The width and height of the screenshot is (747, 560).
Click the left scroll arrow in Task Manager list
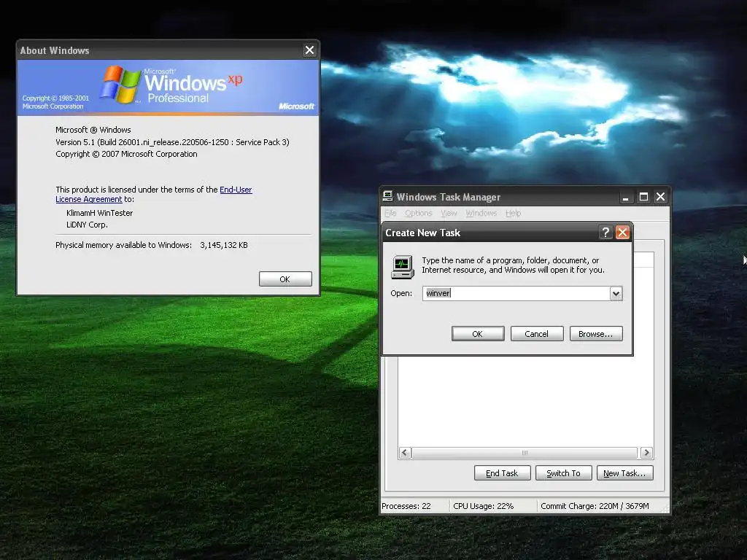coord(405,452)
